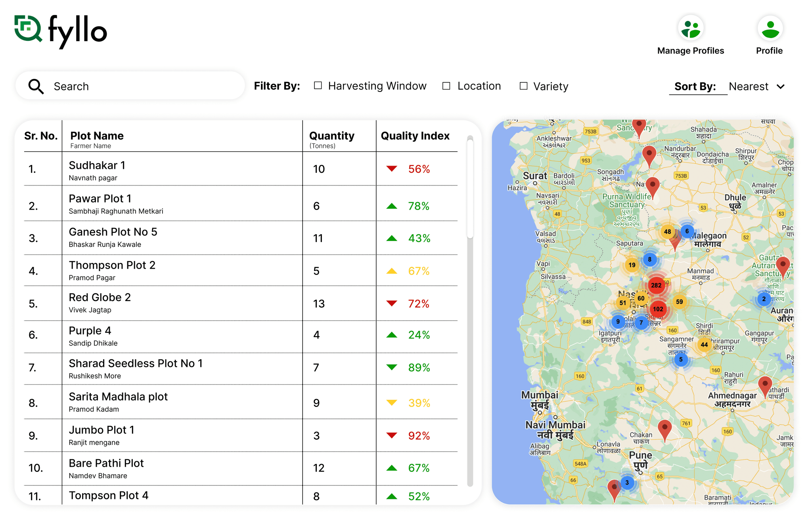Enable the Harvesting Window filter checkbox
Screen dimensions: 812x527
318,86
